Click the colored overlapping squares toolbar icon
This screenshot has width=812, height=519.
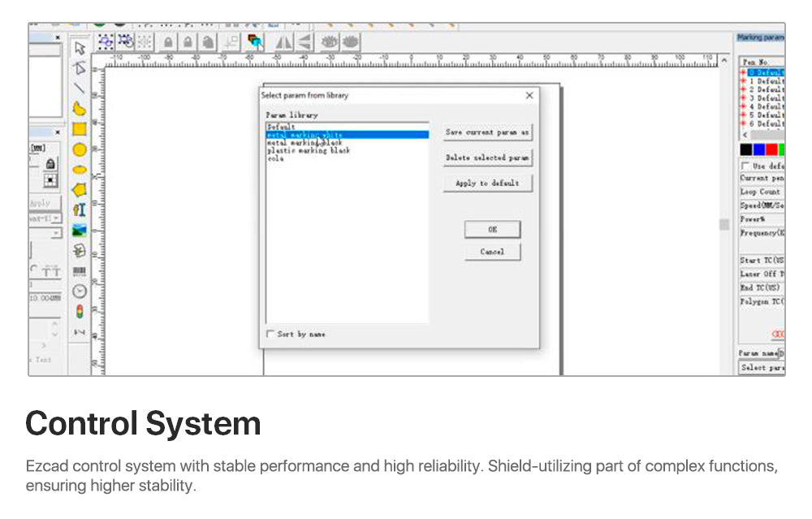point(255,42)
